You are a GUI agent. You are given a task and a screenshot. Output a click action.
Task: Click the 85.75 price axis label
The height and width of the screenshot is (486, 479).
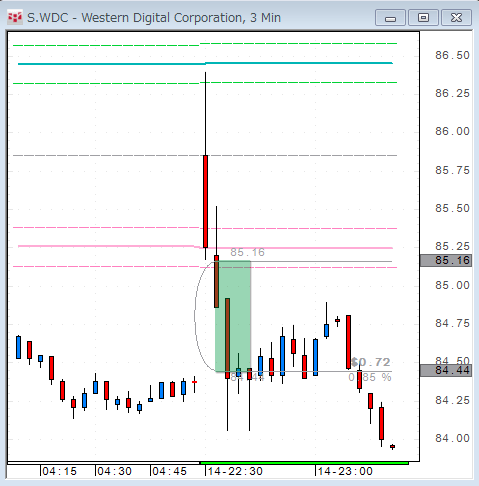pyautogui.click(x=452, y=170)
